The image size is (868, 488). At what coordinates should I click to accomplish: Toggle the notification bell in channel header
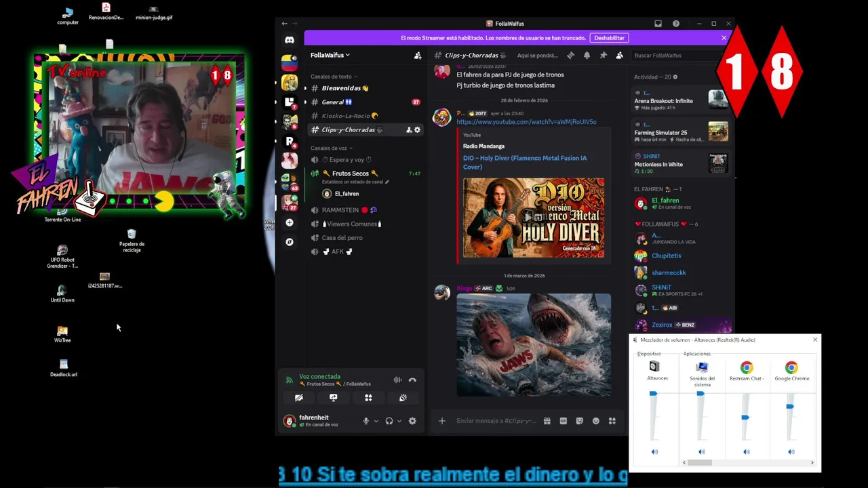pos(587,56)
